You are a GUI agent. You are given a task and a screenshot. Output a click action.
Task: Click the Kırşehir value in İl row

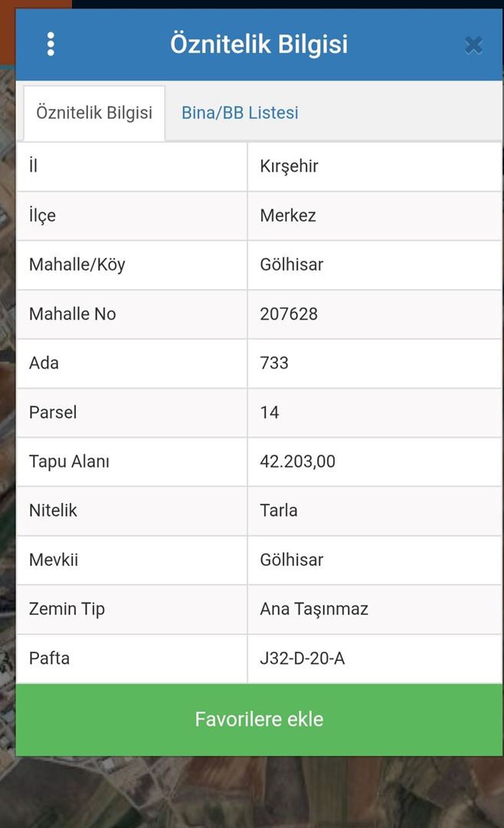pyautogui.click(x=289, y=166)
